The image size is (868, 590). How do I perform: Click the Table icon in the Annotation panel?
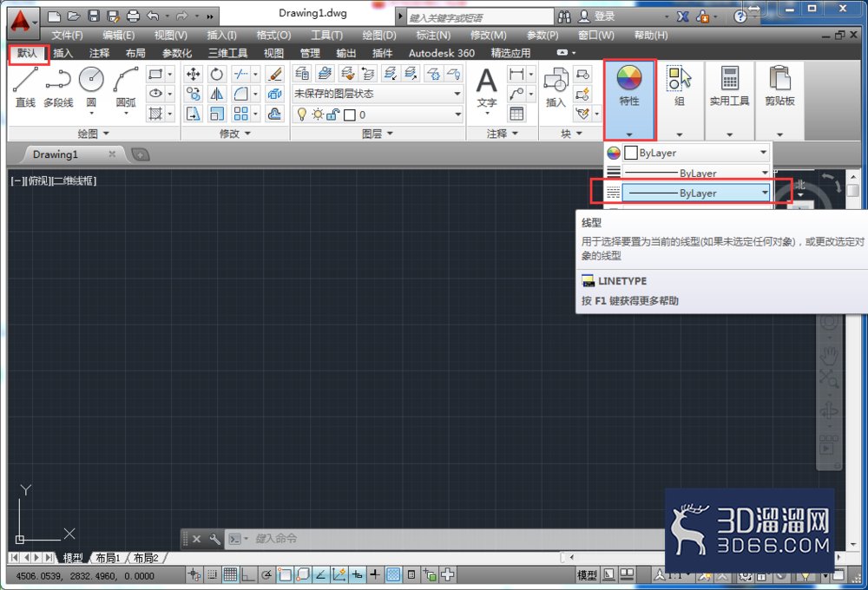(x=516, y=114)
